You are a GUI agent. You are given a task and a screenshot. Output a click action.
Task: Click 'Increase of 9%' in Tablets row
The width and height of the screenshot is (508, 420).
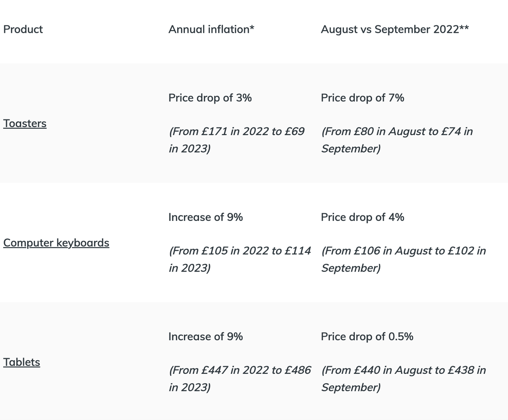[205, 337]
